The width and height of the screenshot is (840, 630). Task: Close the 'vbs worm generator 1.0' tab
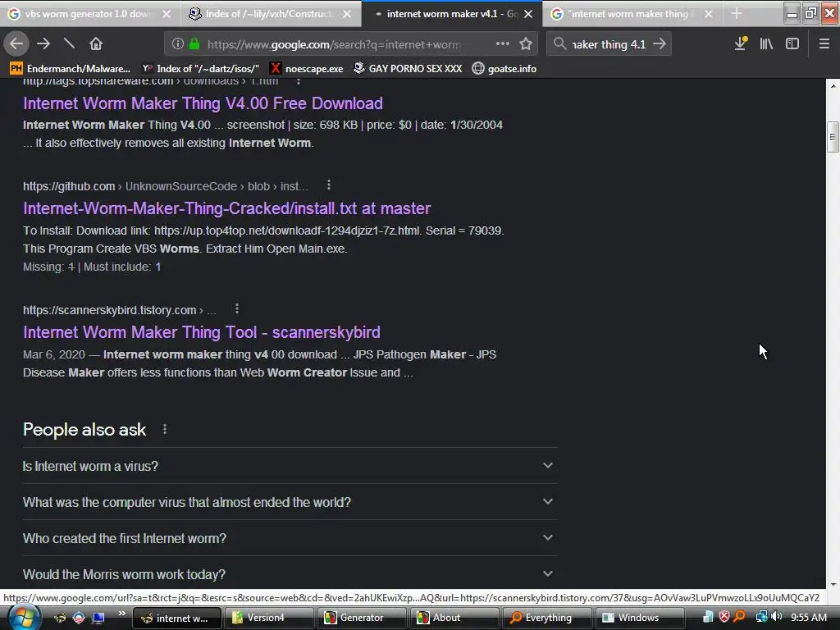tap(167, 15)
